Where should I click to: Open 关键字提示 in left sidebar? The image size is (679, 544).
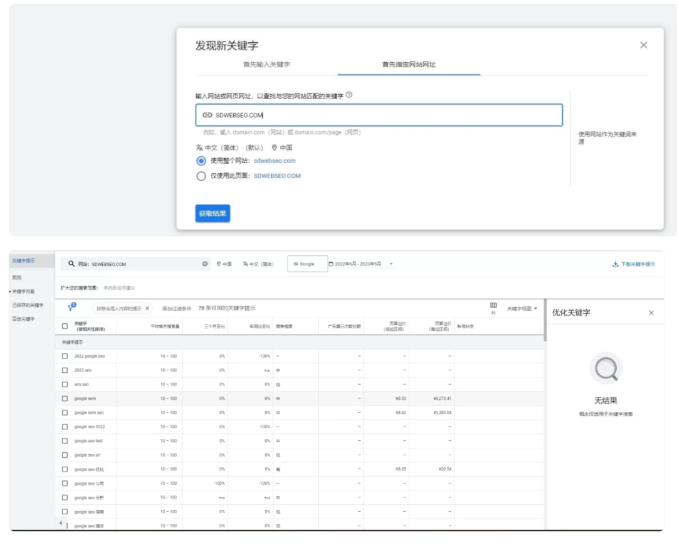[23, 261]
